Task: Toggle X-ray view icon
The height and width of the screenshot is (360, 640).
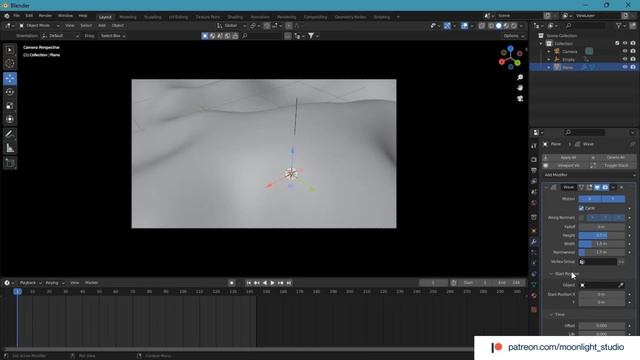Action: coord(482,25)
